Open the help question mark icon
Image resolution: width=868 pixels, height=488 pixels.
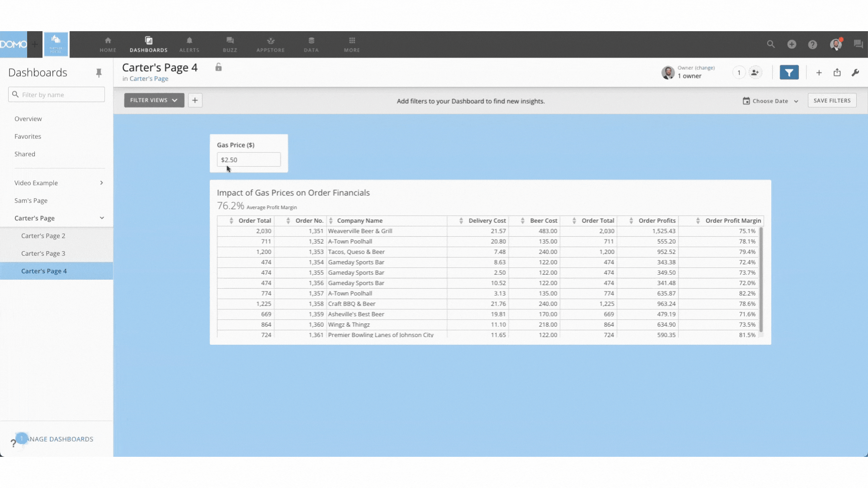(812, 44)
